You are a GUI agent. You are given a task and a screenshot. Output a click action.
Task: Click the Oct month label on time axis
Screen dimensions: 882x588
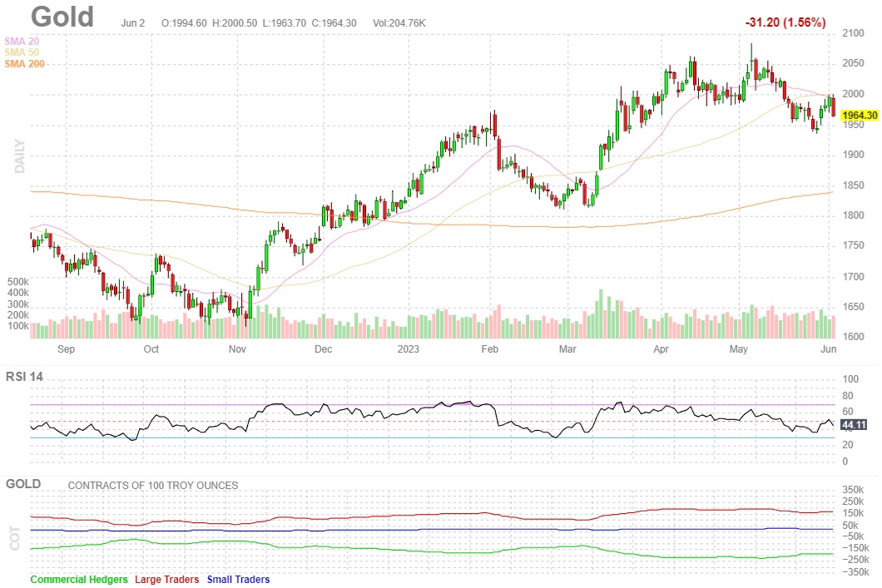pos(151,349)
